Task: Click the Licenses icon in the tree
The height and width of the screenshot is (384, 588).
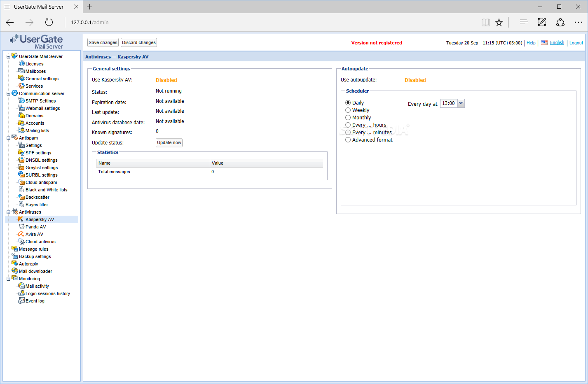Action: pyautogui.click(x=21, y=64)
